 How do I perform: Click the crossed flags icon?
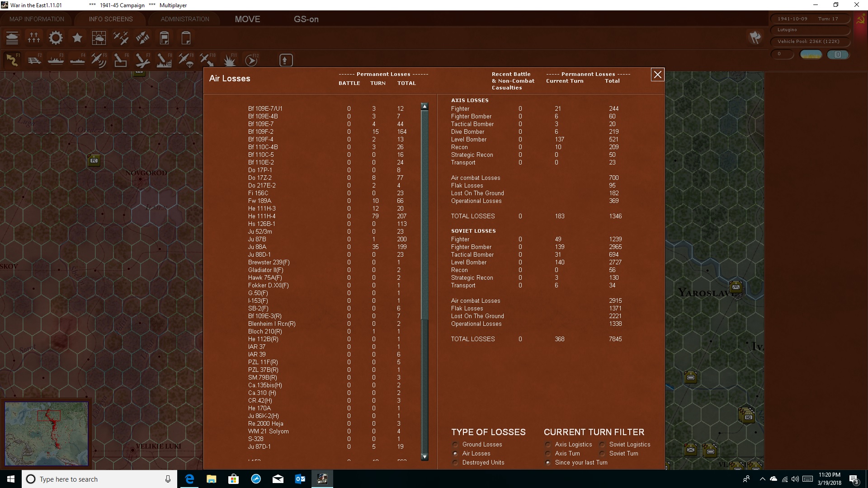[755, 38]
